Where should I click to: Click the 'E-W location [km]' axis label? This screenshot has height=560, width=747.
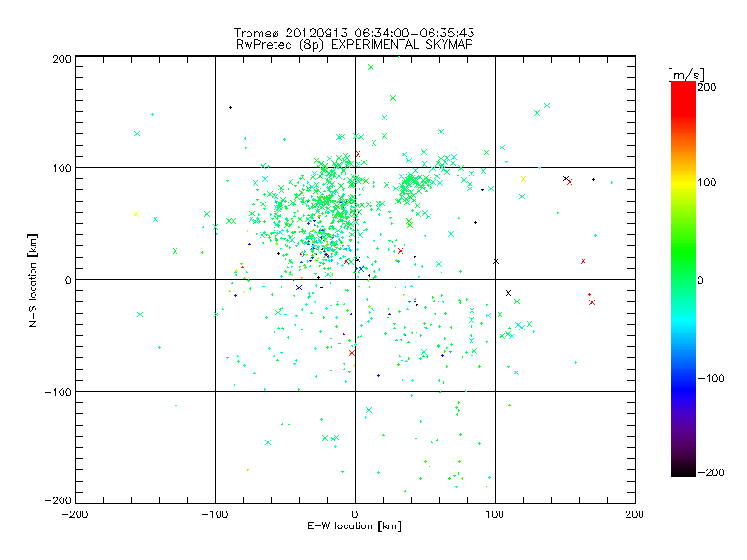[354, 526]
